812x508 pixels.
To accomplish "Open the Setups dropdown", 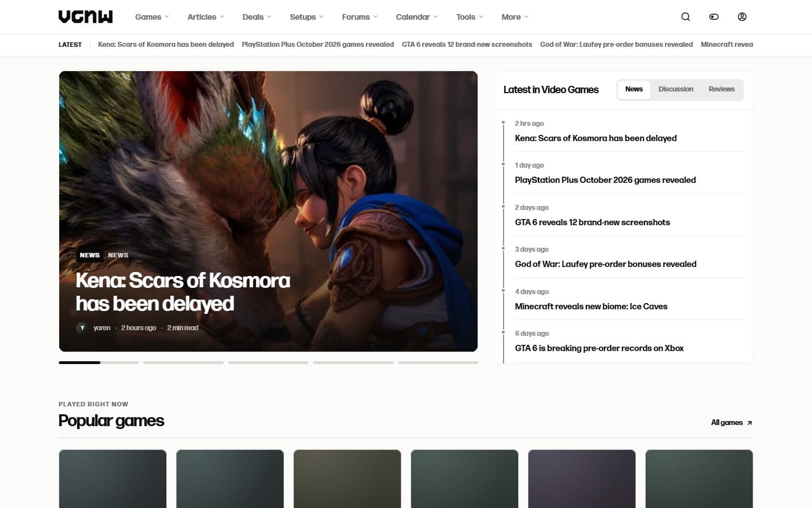I will tap(306, 17).
